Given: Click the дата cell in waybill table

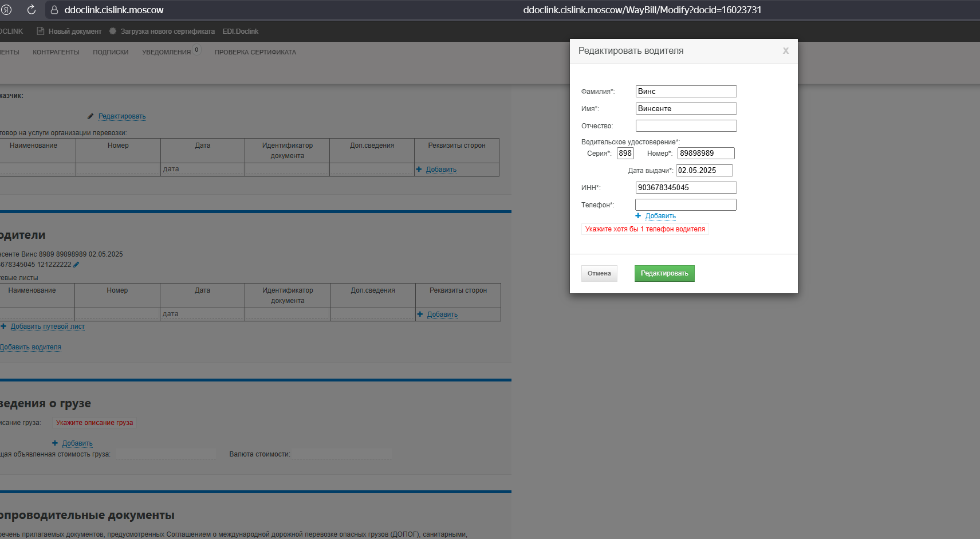Looking at the screenshot, I should pos(202,314).
